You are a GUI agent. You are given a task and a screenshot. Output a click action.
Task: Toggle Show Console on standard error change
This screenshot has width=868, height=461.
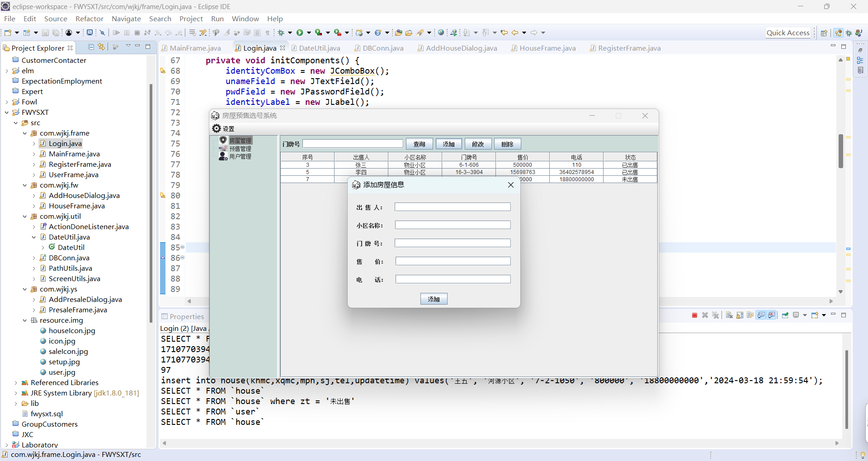[772, 315]
